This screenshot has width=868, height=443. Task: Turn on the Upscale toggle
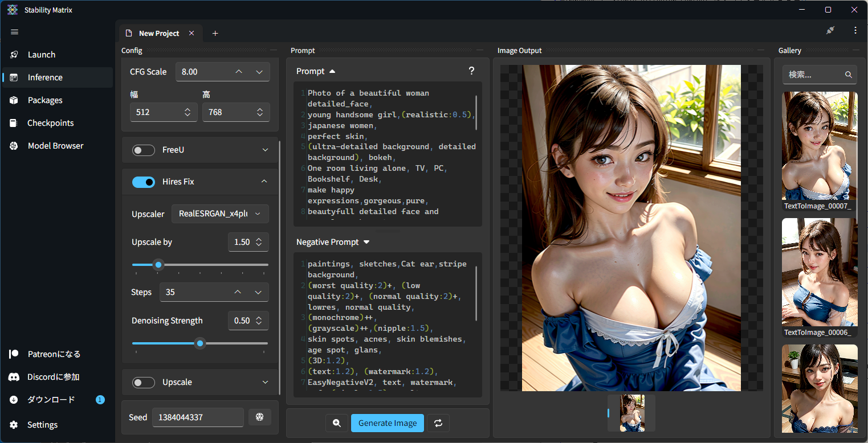coord(144,382)
